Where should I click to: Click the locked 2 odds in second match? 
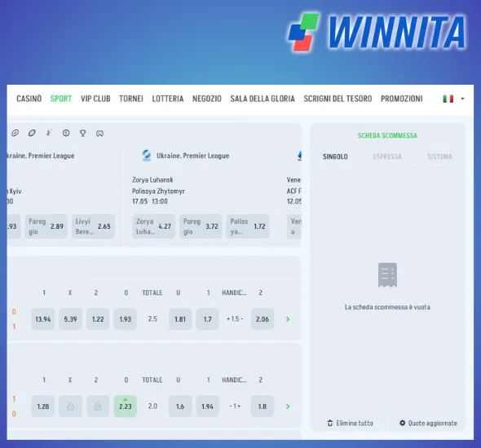pyautogui.click(x=98, y=406)
